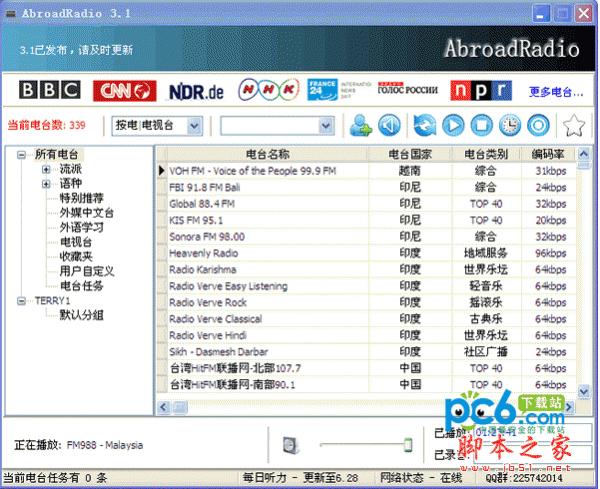The width and height of the screenshot is (600, 489).
Task: Open the NHK station logo
Action: [x=268, y=90]
